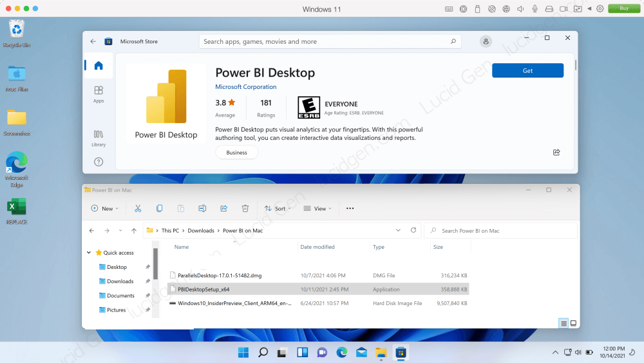Collapse the Quick access tree node
644x363 pixels.
pos(89,252)
